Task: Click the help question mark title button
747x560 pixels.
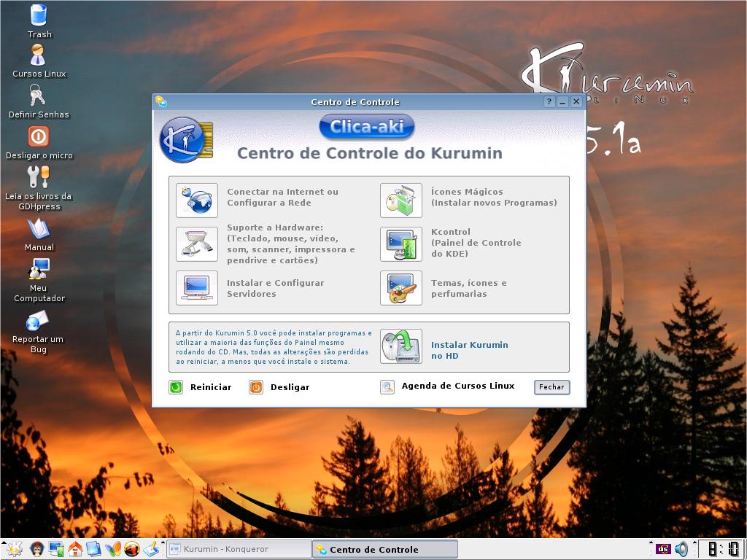Action: (549, 101)
